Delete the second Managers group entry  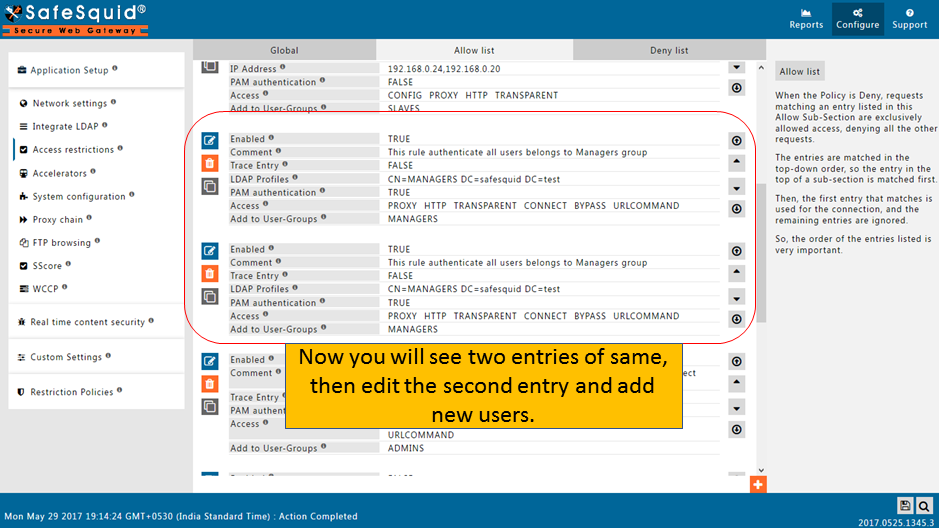pos(210,274)
